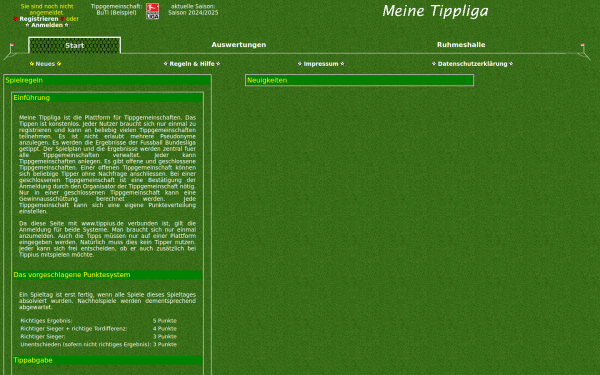
Task: Switch to the Ruhmeshalle tab
Action: click(461, 45)
